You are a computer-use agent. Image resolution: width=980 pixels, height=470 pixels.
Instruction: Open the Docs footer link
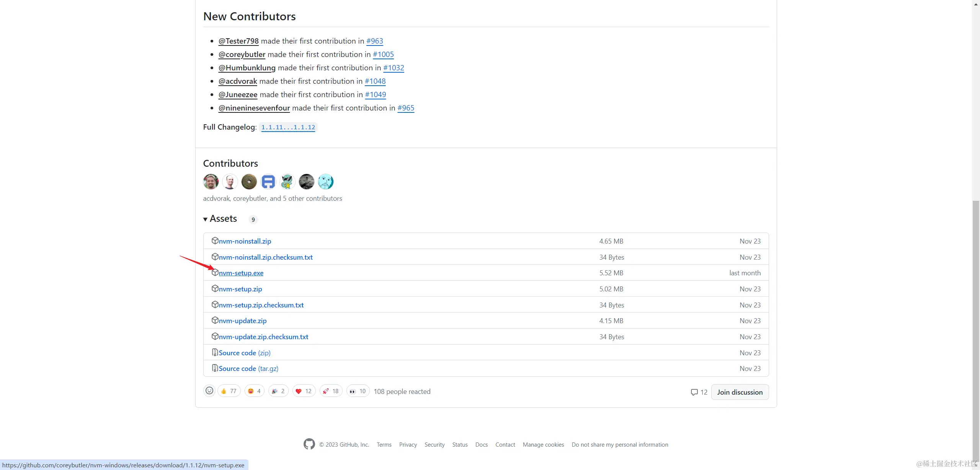482,444
